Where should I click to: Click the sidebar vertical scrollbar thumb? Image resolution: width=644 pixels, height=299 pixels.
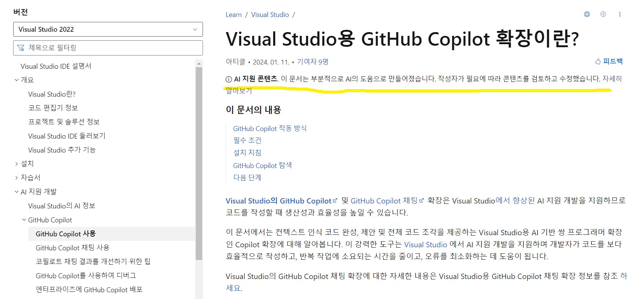[x=199, y=164]
